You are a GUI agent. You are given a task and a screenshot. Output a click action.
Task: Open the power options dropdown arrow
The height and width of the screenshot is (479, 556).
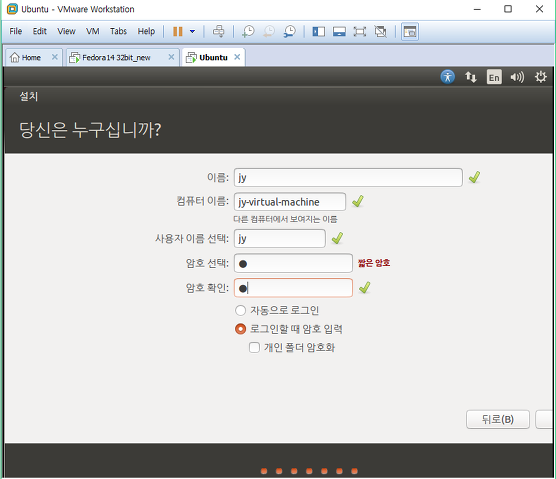click(192, 32)
